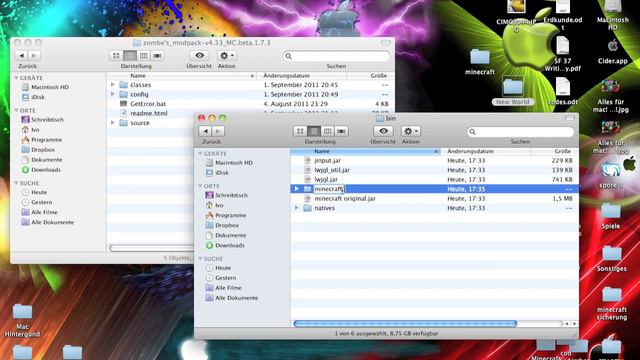Switch bin window to list view
The width and height of the screenshot is (640, 360).
tap(314, 131)
